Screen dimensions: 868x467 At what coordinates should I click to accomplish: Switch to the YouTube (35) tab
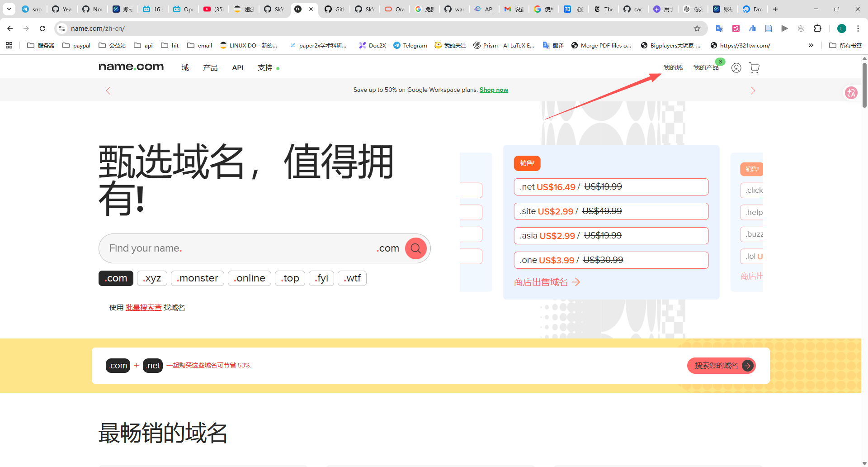[x=213, y=9]
